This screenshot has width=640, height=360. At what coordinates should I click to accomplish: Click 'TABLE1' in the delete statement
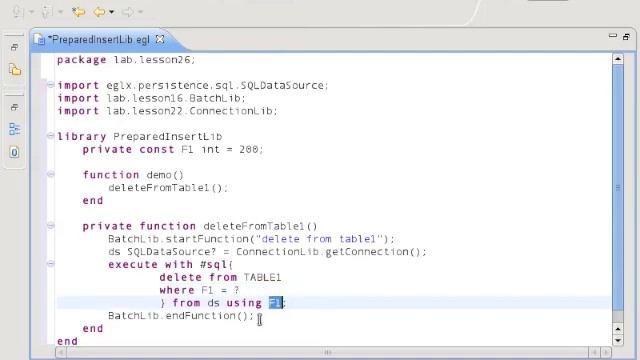[262, 278]
